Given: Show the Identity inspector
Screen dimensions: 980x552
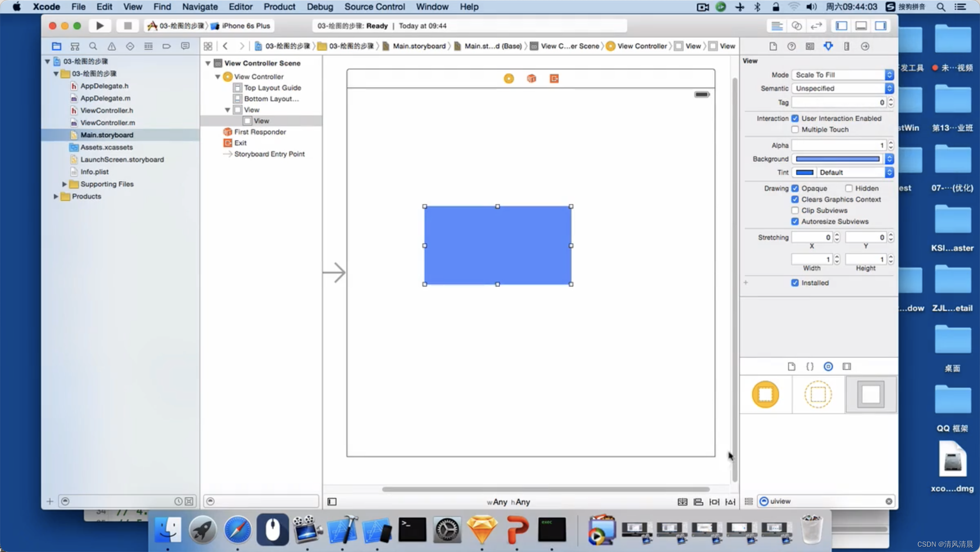Looking at the screenshot, I should click(810, 46).
